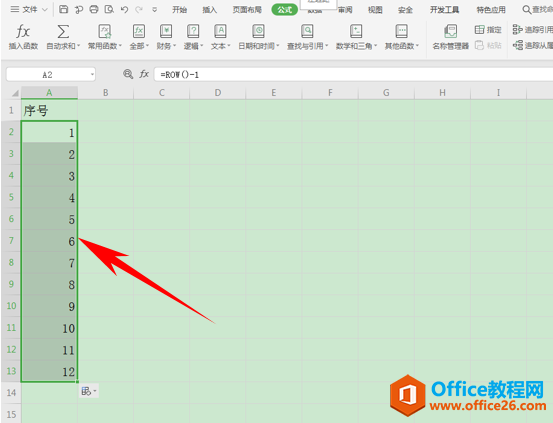The width and height of the screenshot is (553, 423).
Task: Click the Undo icon in the quick toolbar
Action: click(124, 10)
